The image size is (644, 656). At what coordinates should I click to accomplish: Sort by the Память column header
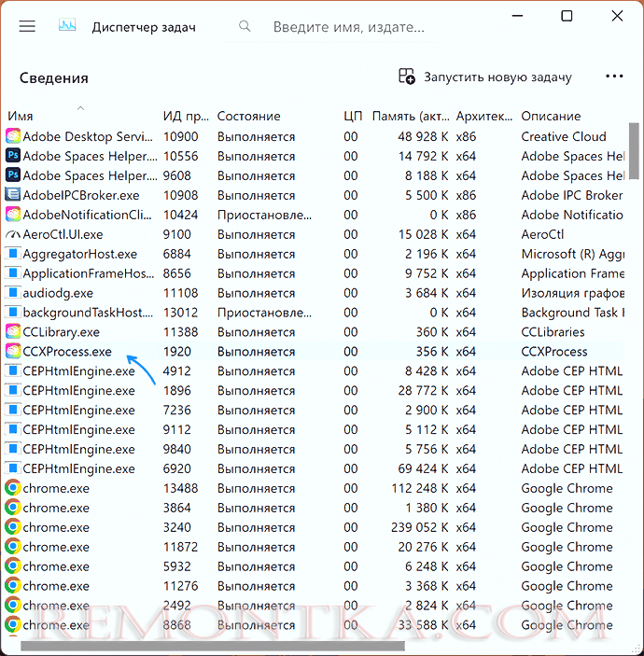[411, 116]
